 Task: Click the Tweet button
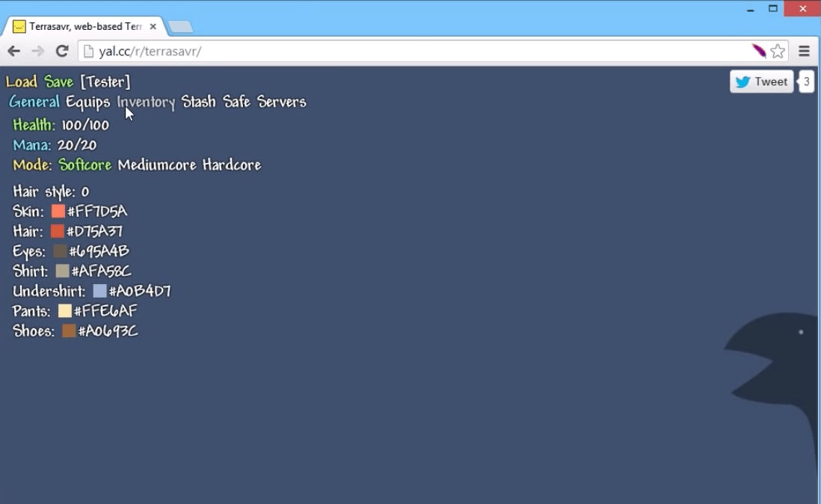[x=761, y=82]
